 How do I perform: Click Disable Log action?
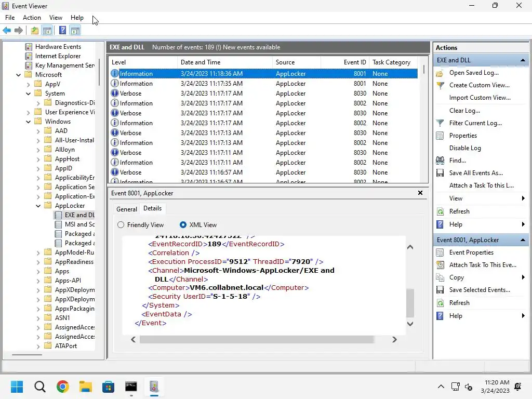pyautogui.click(x=465, y=148)
